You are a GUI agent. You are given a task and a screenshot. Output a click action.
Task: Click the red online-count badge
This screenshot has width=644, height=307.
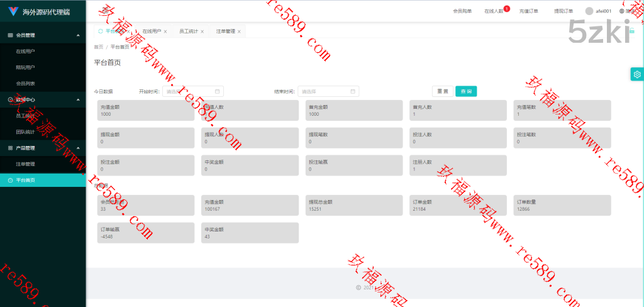coord(506,8)
